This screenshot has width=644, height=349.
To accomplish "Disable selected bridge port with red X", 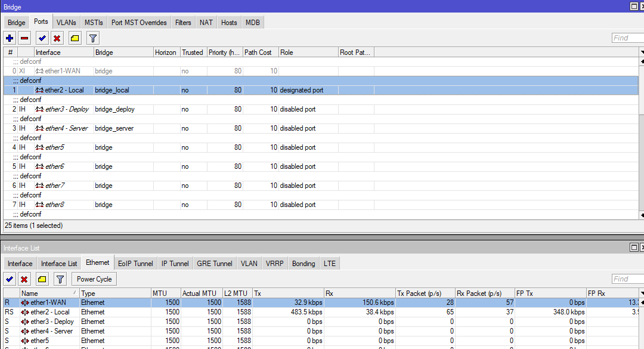I will [x=57, y=38].
